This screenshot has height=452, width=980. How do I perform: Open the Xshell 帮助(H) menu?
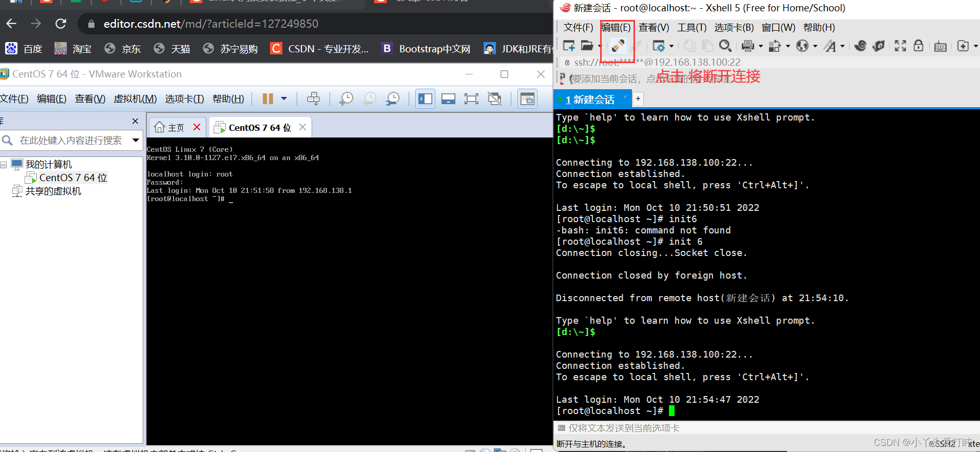[x=819, y=27]
